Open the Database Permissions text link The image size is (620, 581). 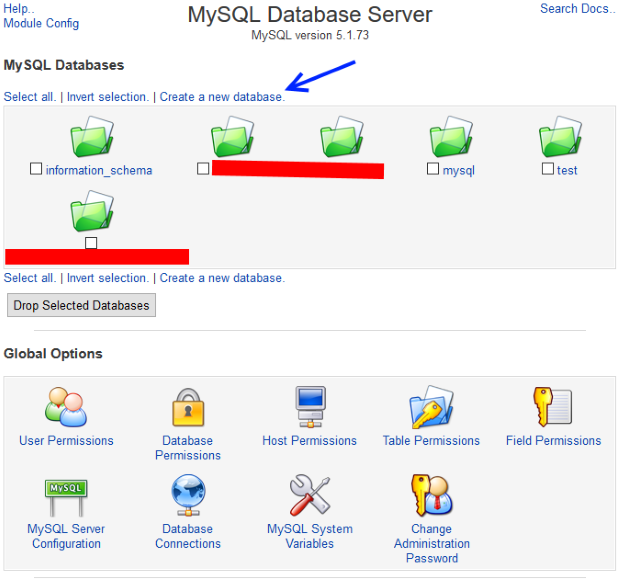188,448
